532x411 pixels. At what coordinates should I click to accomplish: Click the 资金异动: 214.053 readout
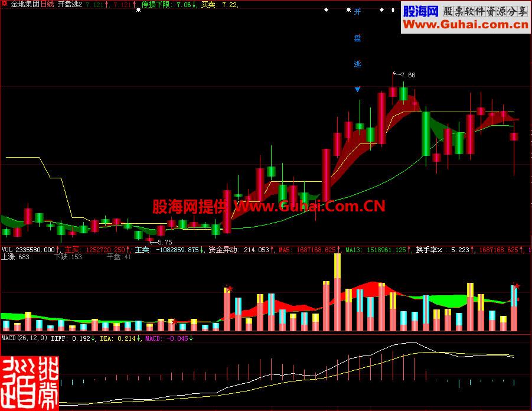click(x=239, y=250)
